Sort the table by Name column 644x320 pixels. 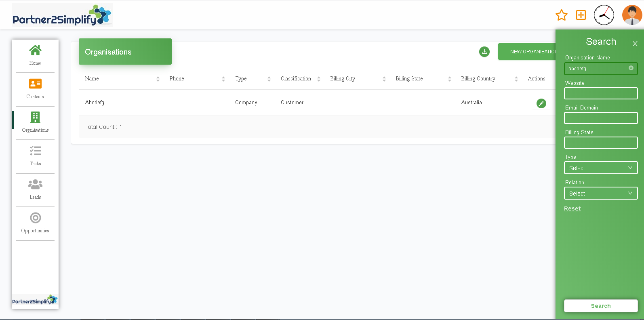click(158, 79)
